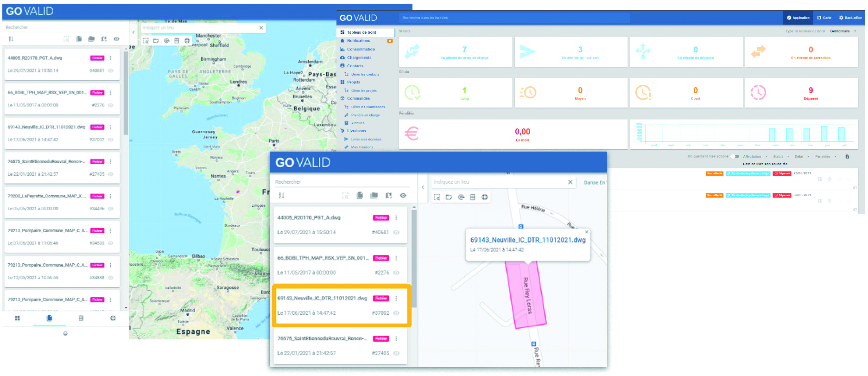Click the folder tool on the front street map toolbar
Viewport: 868px width, 376px height.
449,197
